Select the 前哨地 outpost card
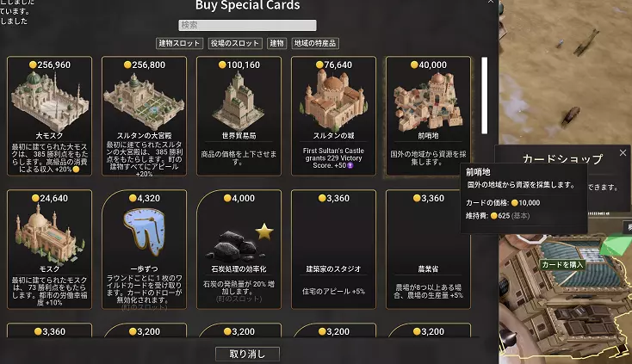This screenshot has width=632, height=364. 428,116
